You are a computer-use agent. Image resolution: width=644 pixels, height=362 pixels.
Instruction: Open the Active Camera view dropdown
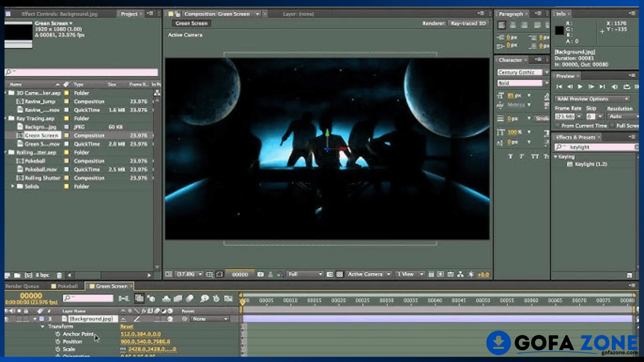[x=369, y=274]
